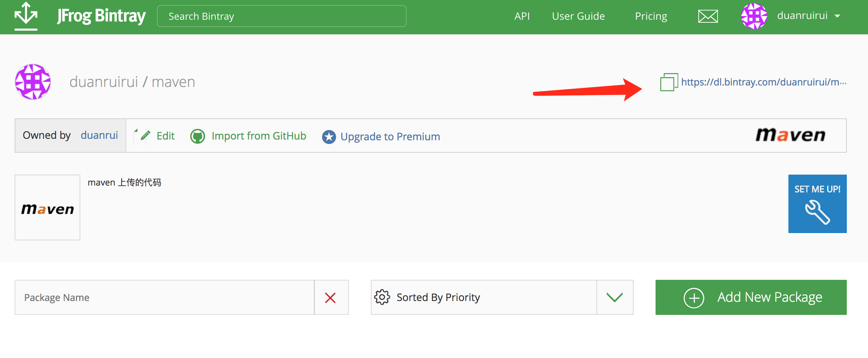Click the Add New Package button
Image resolution: width=868 pixels, height=358 pixels.
click(751, 297)
